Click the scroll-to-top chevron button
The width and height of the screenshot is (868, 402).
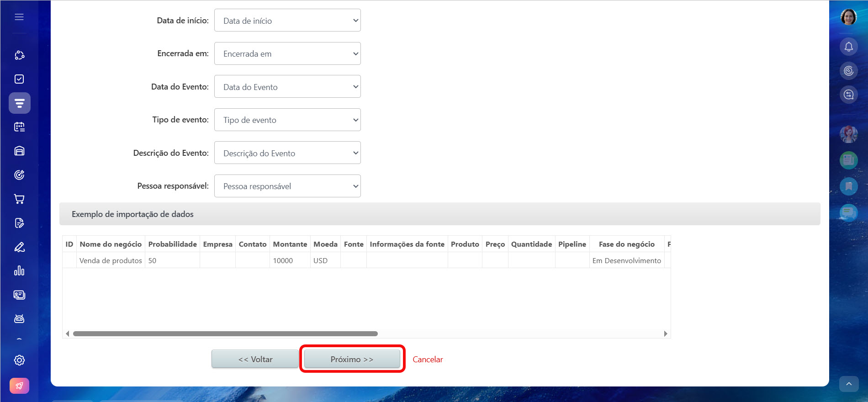tap(848, 384)
